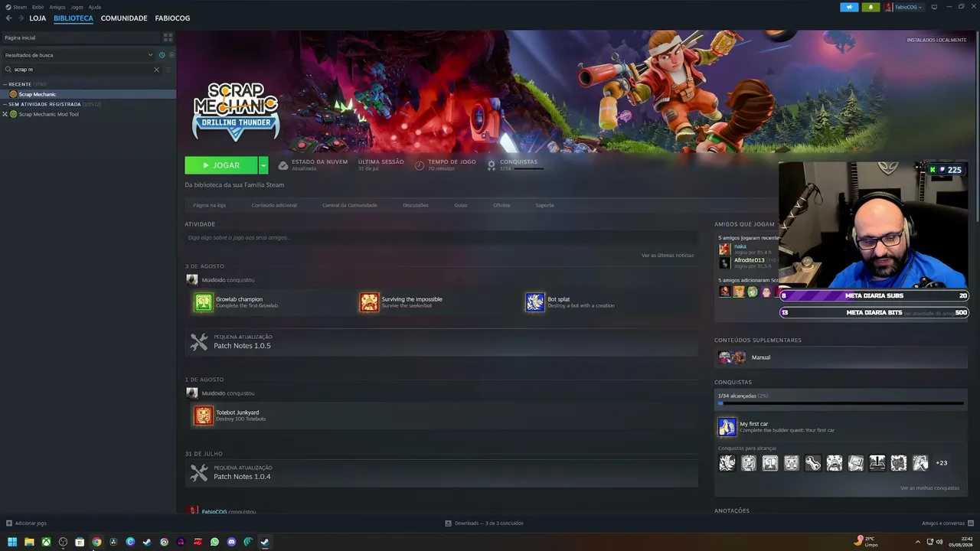Open the Suporte tab
The image size is (980, 551).
coord(545,205)
